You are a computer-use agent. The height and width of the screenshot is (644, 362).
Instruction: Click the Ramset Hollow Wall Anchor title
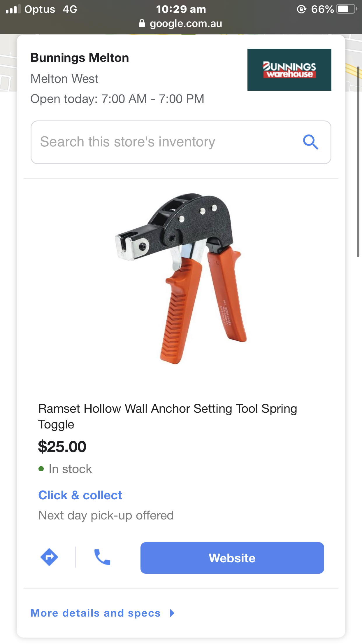(x=168, y=416)
